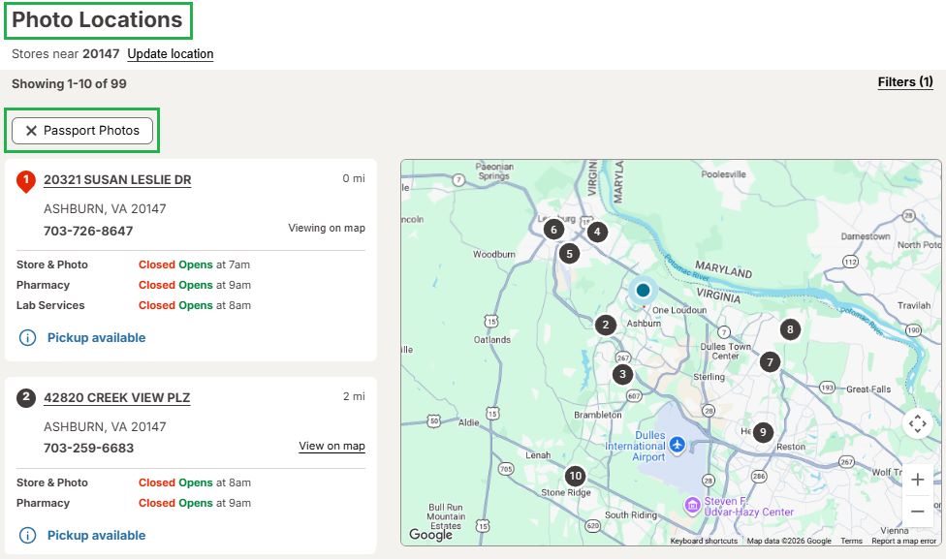Viewport: 946px width, 560px height.
Task: Select map marker 5 on the map
Action: pyautogui.click(x=569, y=254)
